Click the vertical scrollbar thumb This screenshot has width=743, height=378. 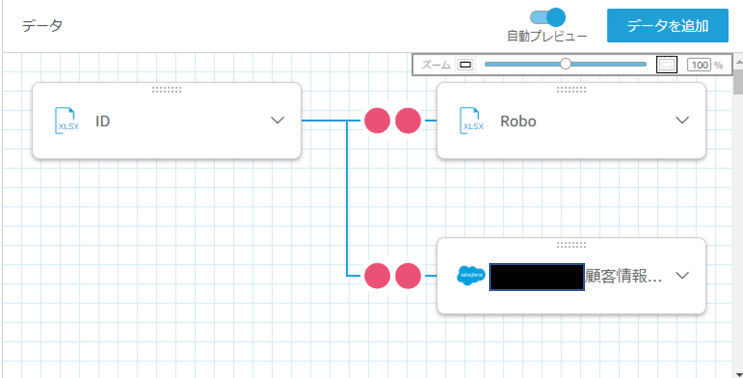(738, 81)
